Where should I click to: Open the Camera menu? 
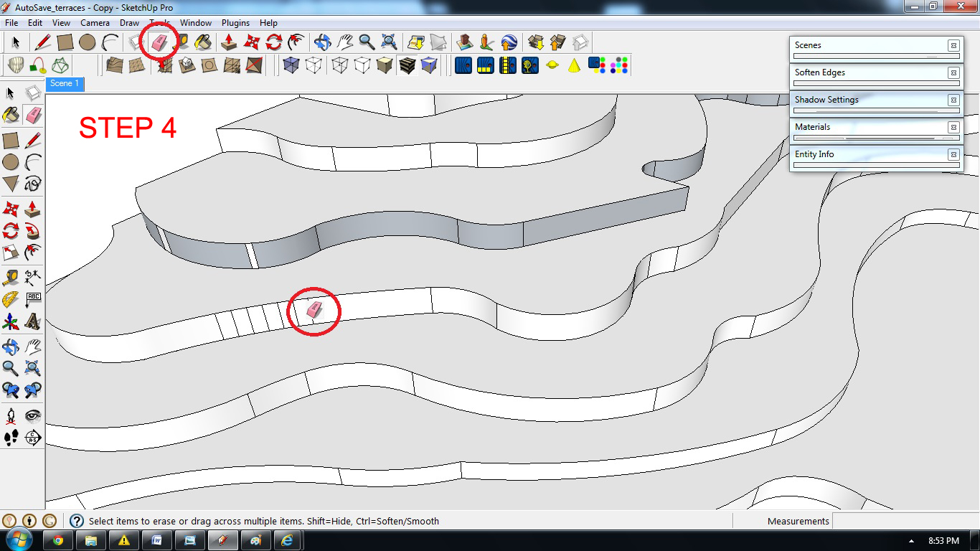pyautogui.click(x=95, y=22)
